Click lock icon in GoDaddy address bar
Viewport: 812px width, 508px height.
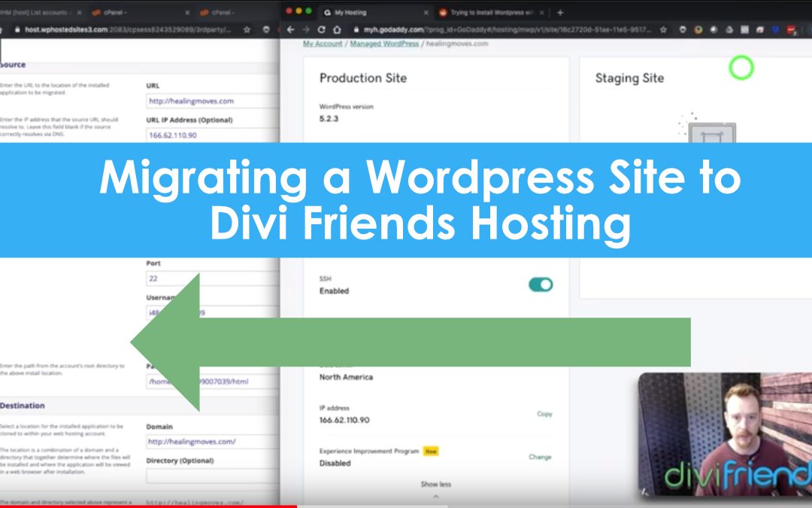point(356,30)
